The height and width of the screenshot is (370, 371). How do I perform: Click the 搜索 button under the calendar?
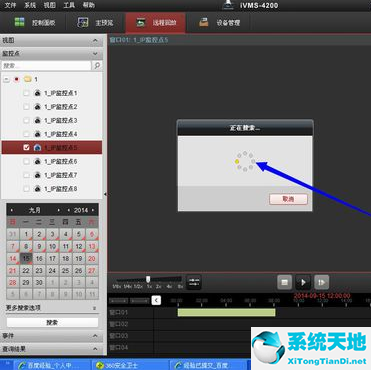(52, 322)
